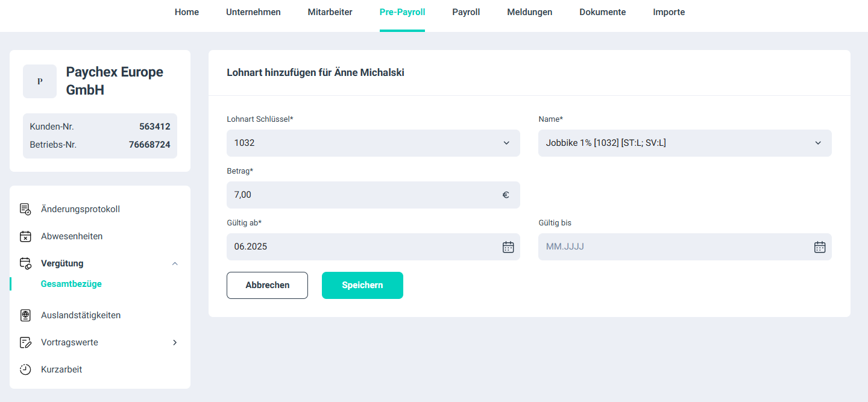868x402 pixels.
Task: Click the Abbrechen button
Action: click(x=267, y=284)
